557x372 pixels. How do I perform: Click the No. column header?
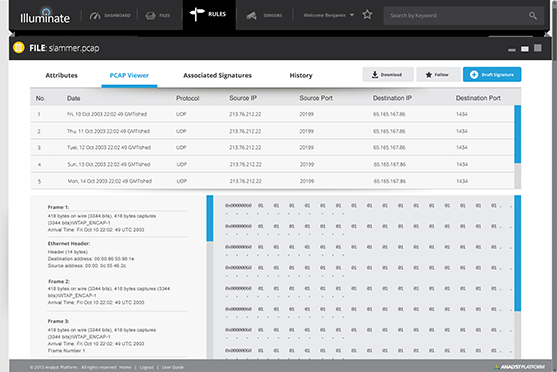point(40,98)
